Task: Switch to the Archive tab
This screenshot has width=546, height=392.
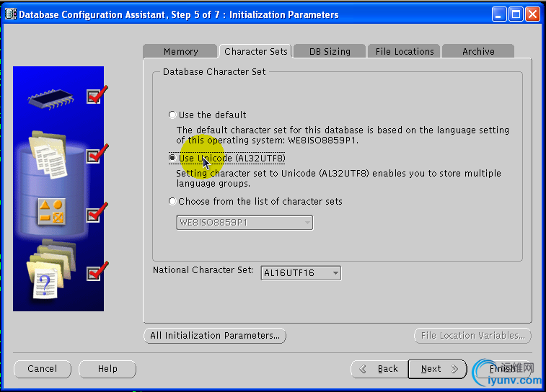Action: click(x=478, y=51)
